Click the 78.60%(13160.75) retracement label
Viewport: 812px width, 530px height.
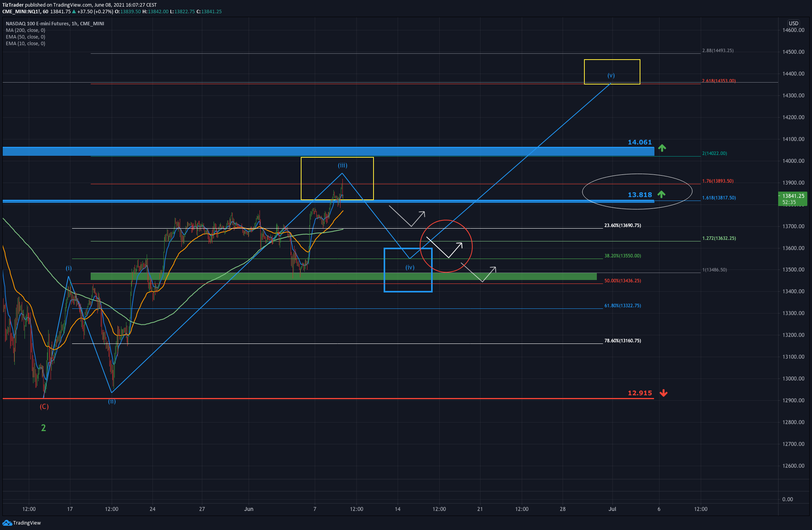pyautogui.click(x=623, y=341)
